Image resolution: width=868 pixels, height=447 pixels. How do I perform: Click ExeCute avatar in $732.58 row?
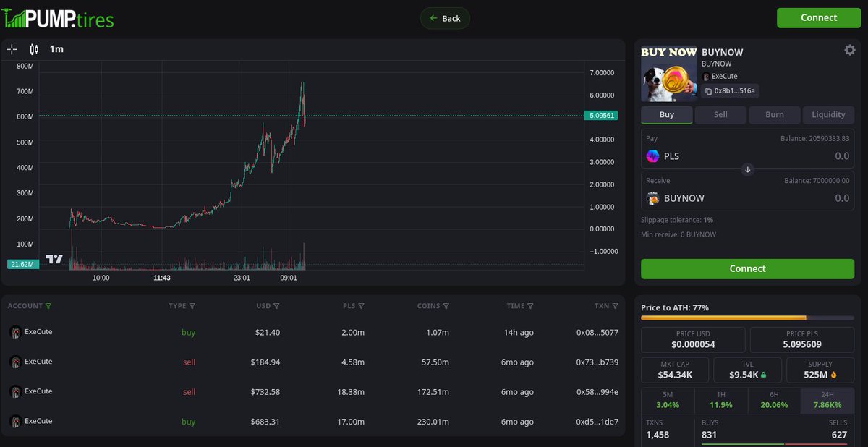[x=14, y=391]
